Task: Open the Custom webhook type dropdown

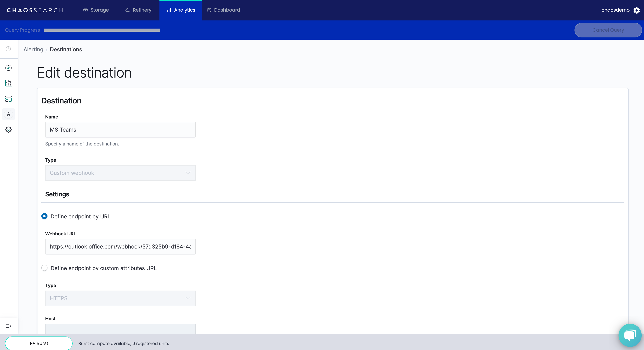Action: (120, 173)
